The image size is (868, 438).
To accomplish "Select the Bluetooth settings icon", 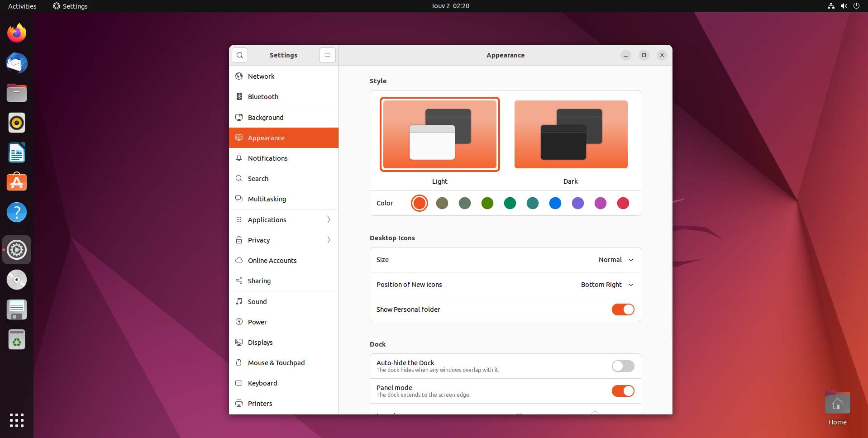I will click(239, 96).
